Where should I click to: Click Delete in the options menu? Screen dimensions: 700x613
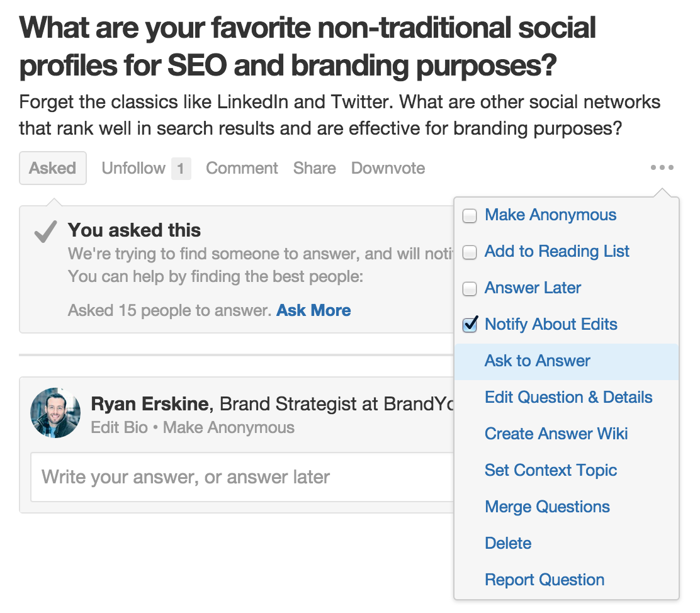(x=508, y=543)
